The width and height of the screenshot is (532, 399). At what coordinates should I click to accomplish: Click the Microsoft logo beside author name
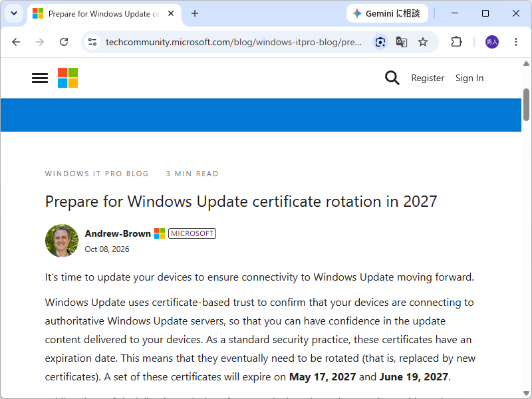160,233
